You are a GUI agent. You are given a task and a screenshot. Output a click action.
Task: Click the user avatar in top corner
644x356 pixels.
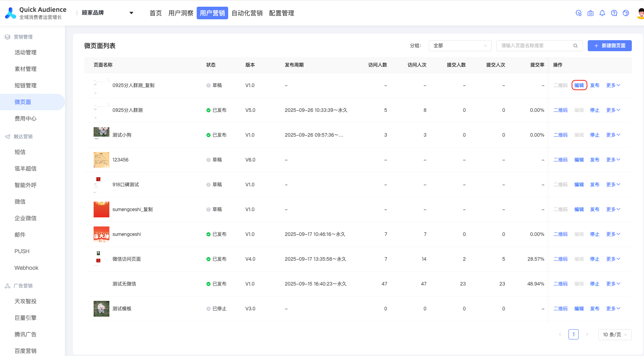pos(640,13)
